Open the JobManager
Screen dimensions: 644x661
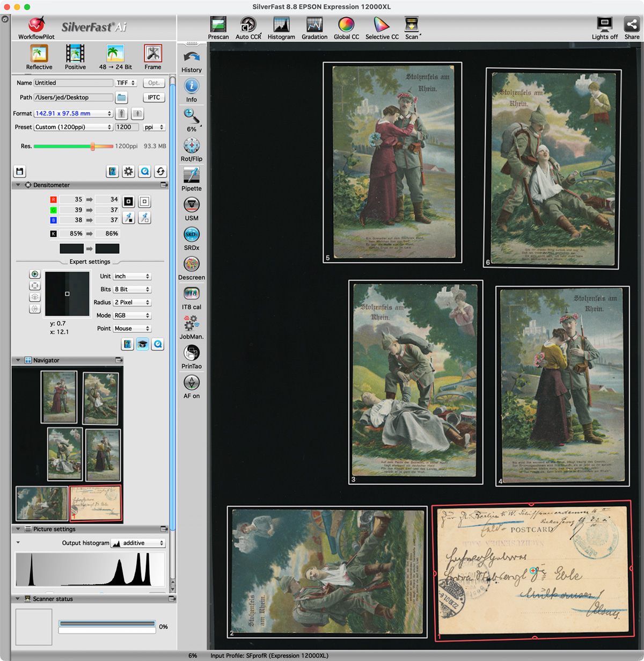point(192,328)
